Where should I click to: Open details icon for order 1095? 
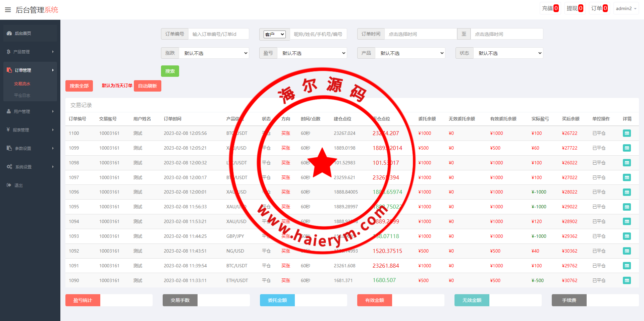tap(627, 207)
